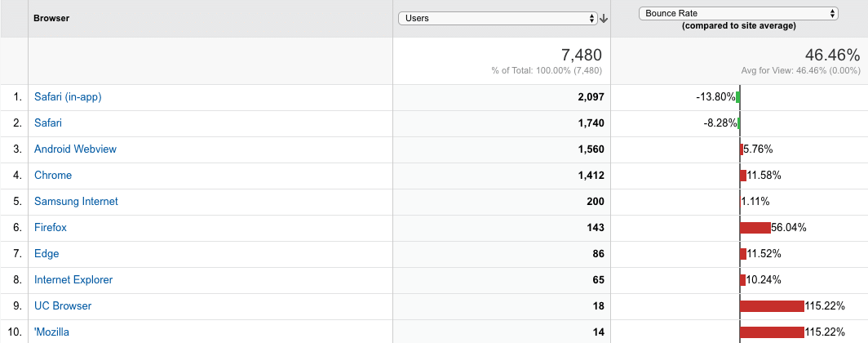Open the 'Mozilla browser link
Screen dimensions: 868x343
pyautogui.click(x=51, y=332)
